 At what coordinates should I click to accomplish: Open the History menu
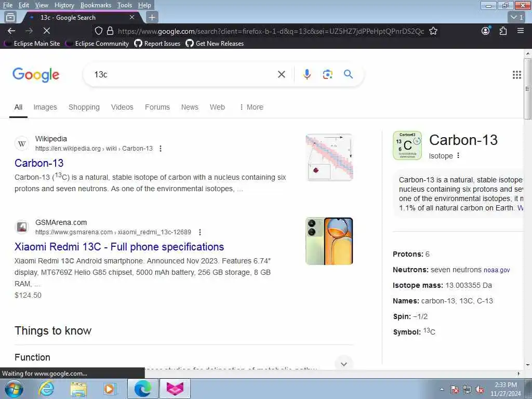point(64,5)
